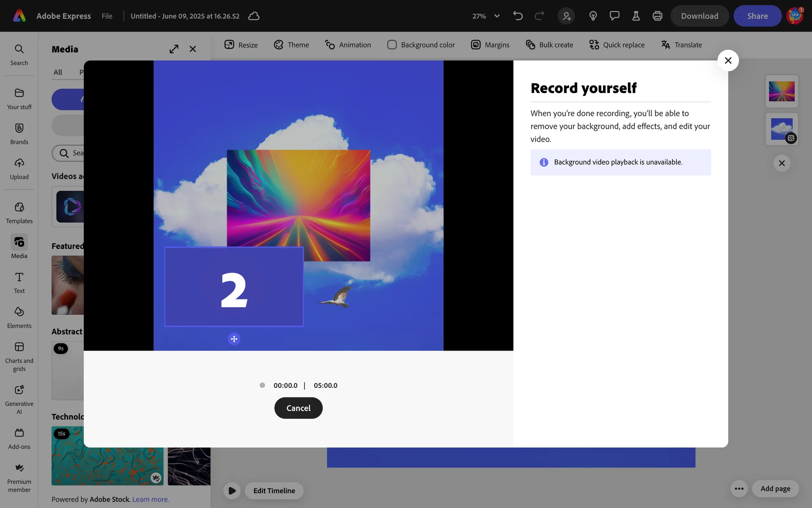This screenshot has width=812, height=508.
Task: Click the undo arrow icon
Action: (518, 16)
